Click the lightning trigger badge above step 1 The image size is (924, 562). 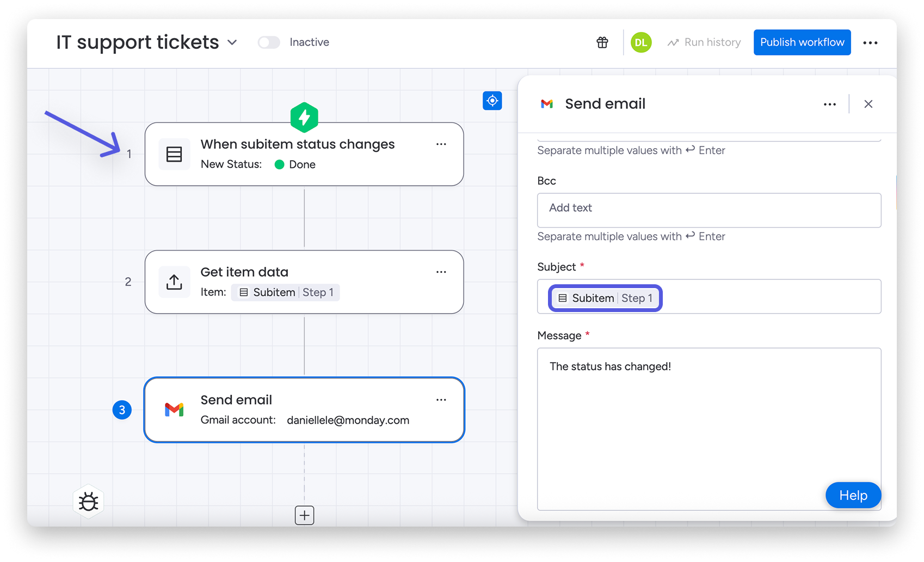[x=304, y=117]
